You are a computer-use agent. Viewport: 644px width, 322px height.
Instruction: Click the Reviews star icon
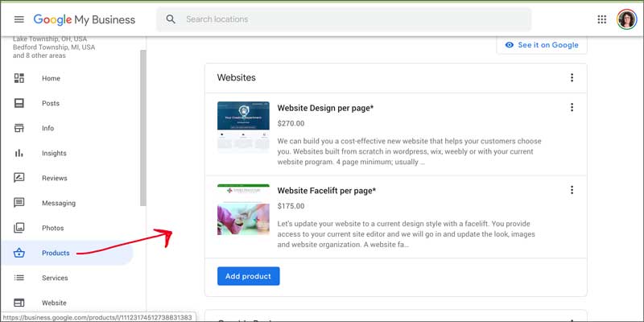19,178
